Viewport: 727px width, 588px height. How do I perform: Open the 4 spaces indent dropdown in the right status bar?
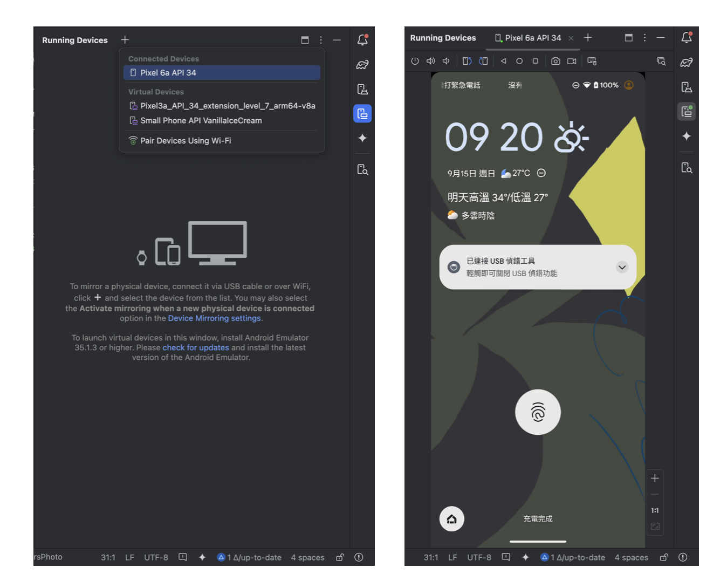(x=631, y=557)
